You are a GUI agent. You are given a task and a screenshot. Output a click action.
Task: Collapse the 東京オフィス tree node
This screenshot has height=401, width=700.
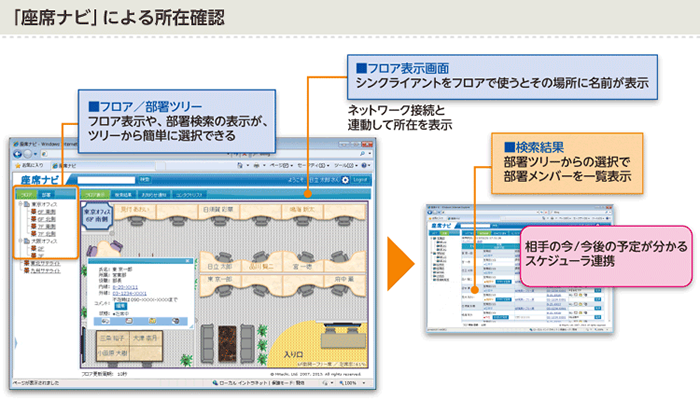point(20,204)
